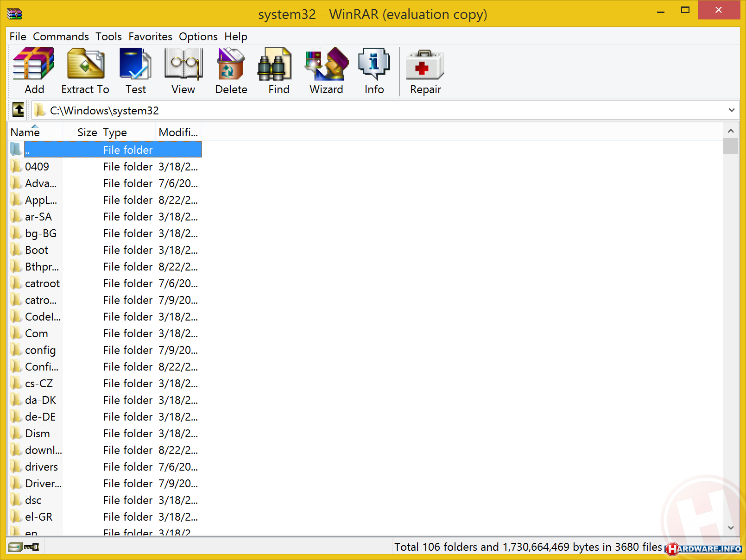Open the View file tool
This screenshot has height=560, width=746.
coord(183,71)
